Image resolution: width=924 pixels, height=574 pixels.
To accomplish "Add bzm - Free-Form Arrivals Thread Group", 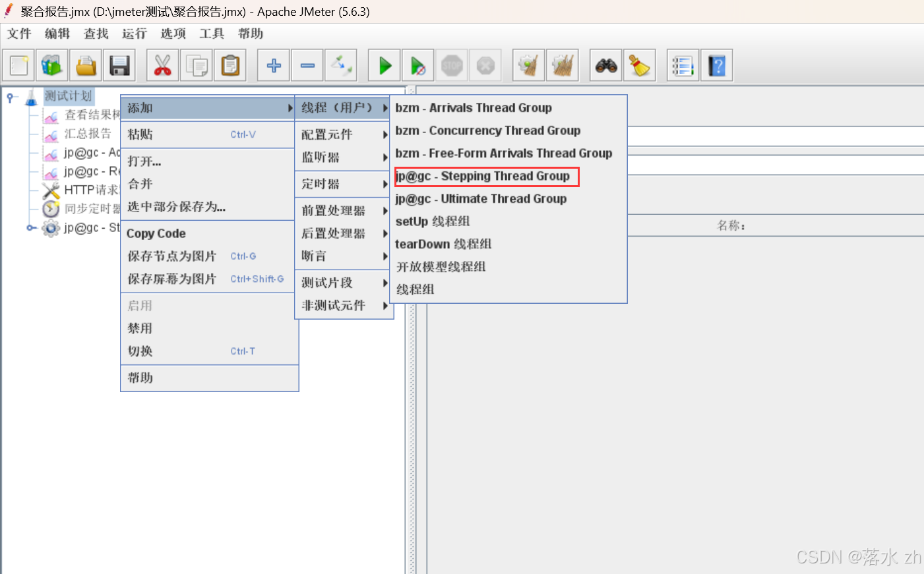I will (508, 154).
